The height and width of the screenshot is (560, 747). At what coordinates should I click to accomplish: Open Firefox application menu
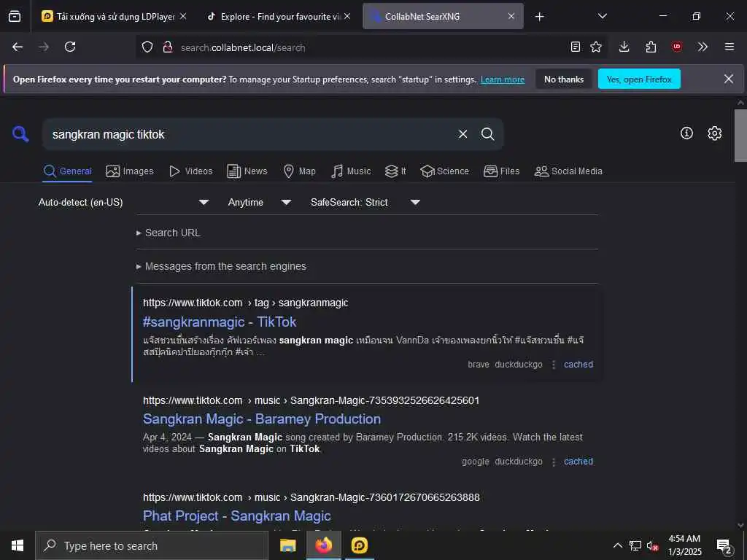point(729,47)
